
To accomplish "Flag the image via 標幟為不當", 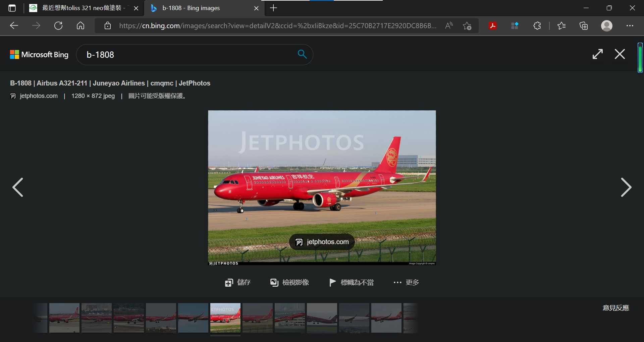I will pyautogui.click(x=352, y=283).
